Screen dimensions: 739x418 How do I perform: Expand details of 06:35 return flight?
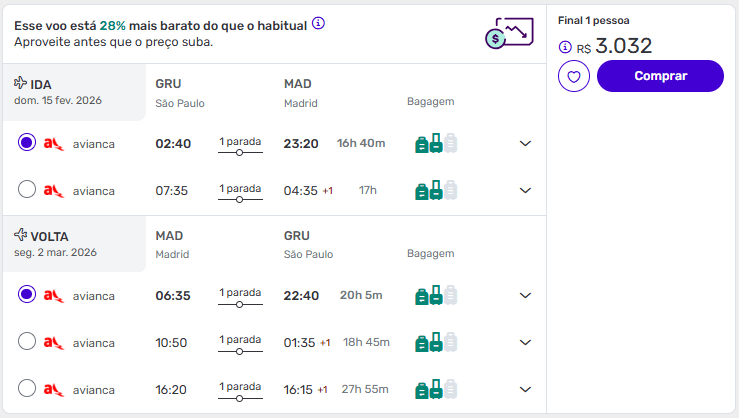point(525,295)
